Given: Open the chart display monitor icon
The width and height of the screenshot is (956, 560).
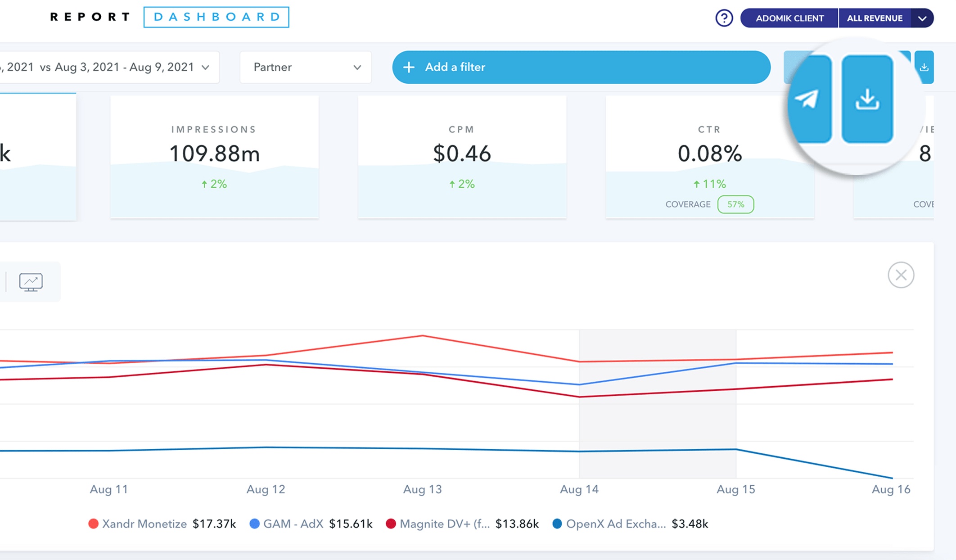Looking at the screenshot, I should click(x=31, y=282).
